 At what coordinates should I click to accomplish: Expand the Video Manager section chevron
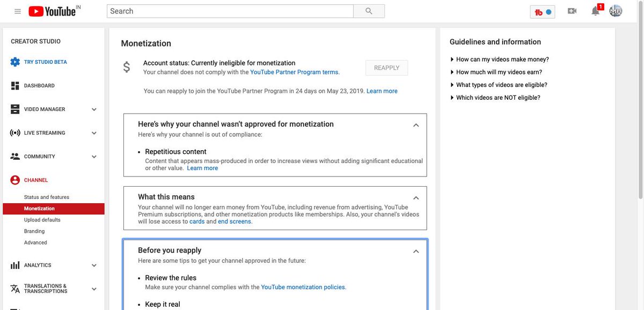coord(94,109)
